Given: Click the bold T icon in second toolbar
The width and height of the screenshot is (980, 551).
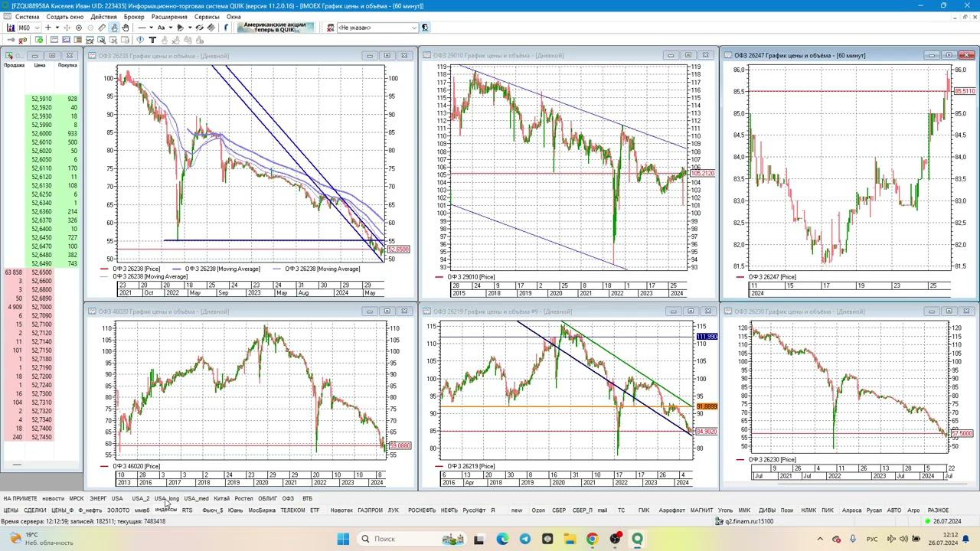Looking at the screenshot, I should [152, 40].
